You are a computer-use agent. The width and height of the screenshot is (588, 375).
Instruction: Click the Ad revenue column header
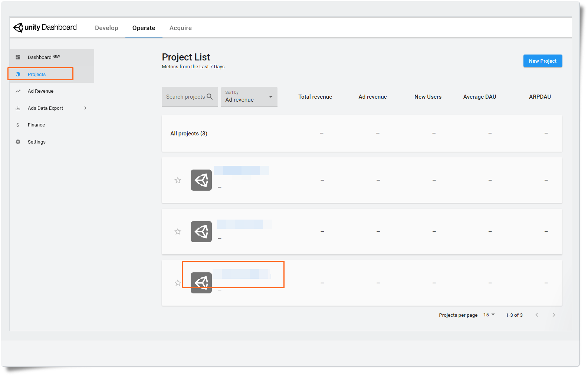[372, 97]
